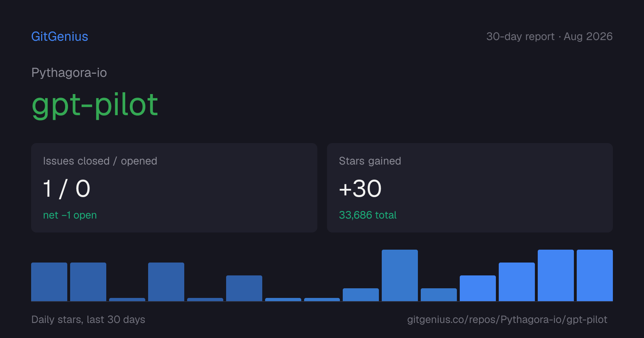Select the 33,686 total stars text
Viewport: 644px width, 338px height.
point(368,215)
